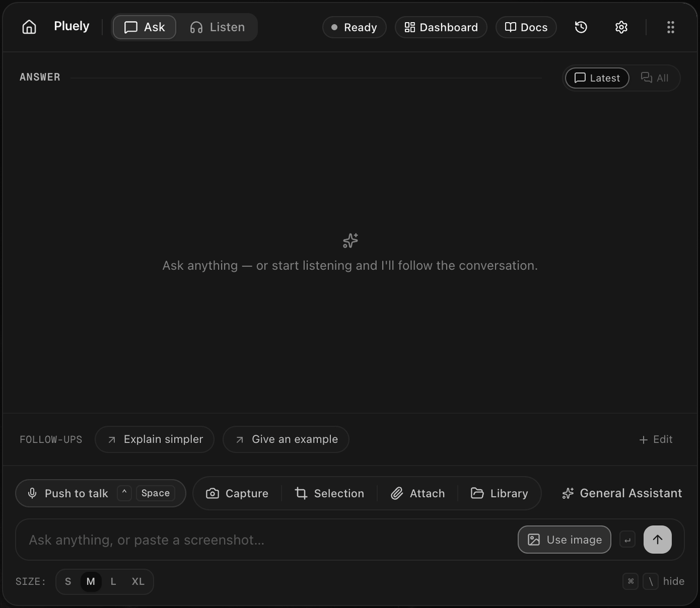
Task: Open the Dashboard
Action: tap(441, 27)
